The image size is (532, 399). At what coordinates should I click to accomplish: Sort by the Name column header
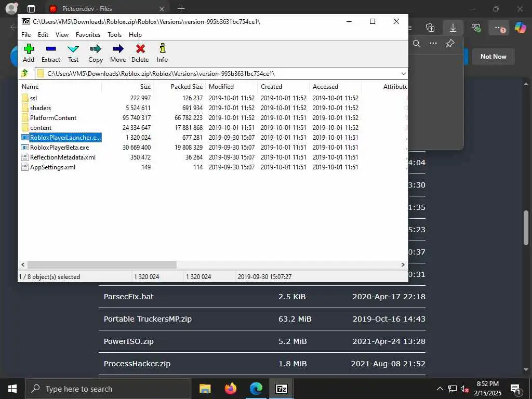[x=60, y=87]
